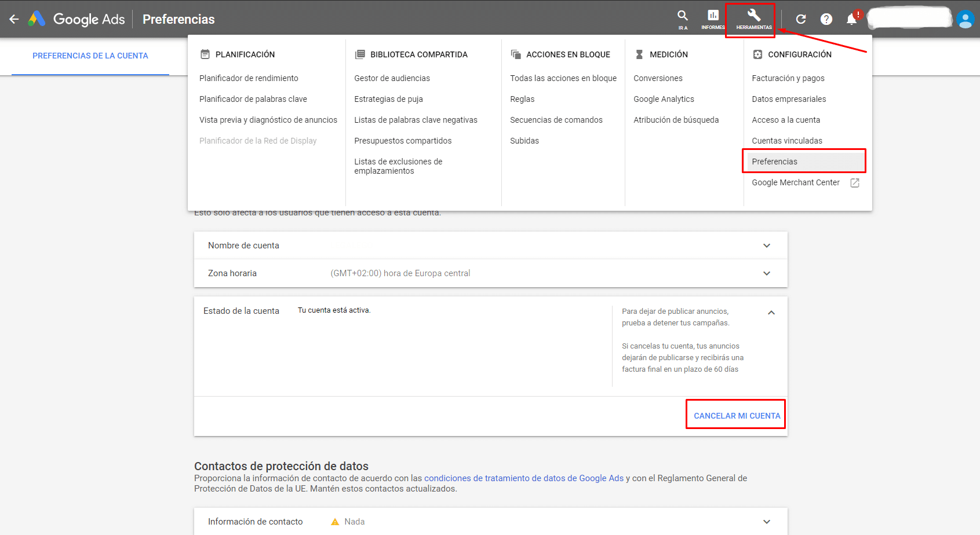This screenshot has width=980, height=535.
Task: Open Vista previa y diagnóstico de anuncios
Action: (268, 120)
